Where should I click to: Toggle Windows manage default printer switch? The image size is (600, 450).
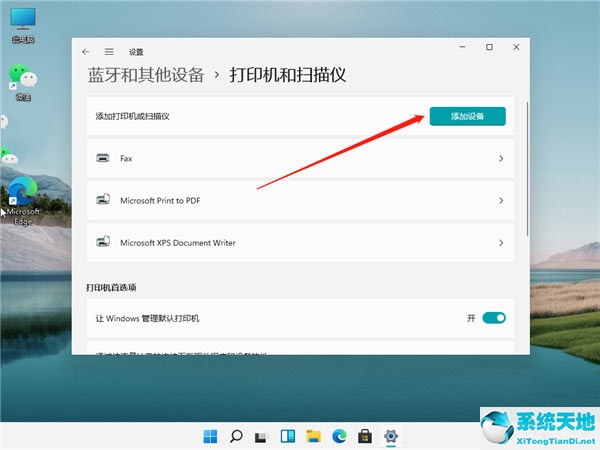494,318
